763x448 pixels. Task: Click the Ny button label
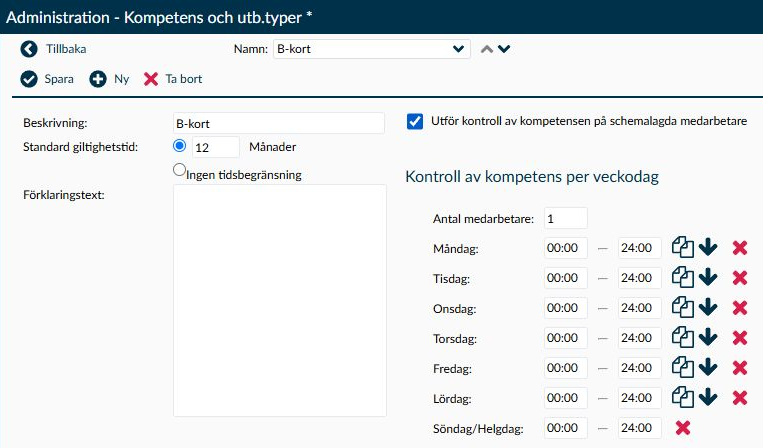coord(122,79)
